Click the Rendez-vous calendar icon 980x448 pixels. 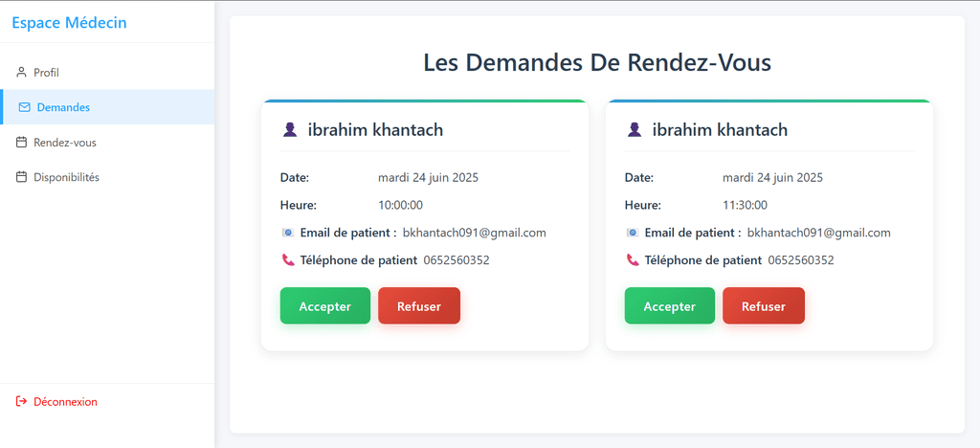pyautogui.click(x=21, y=143)
